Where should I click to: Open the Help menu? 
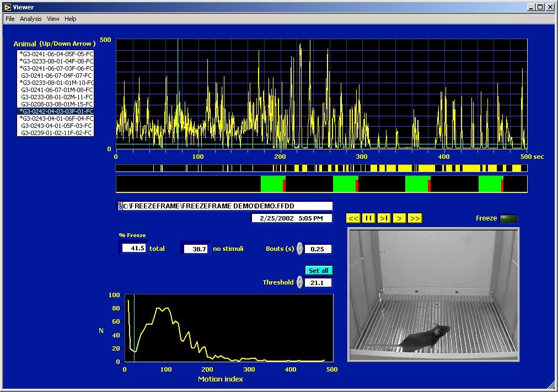pos(71,19)
